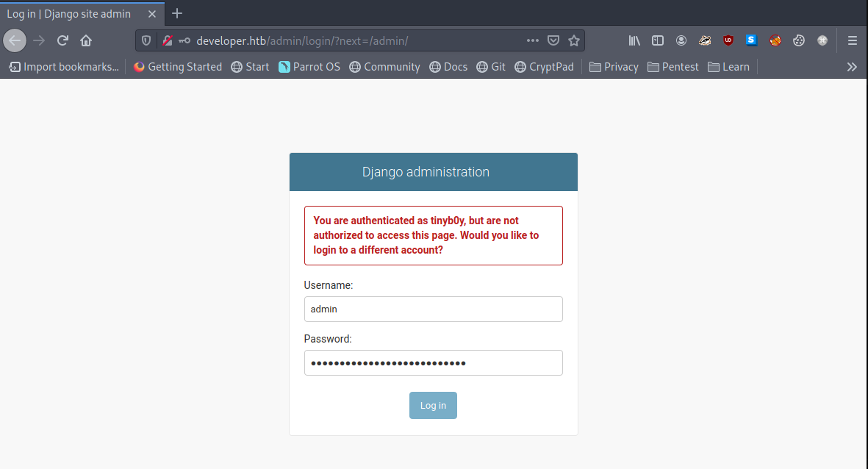Click the insecure connection lock icon
Viewport: 868px width, 469px height.
pos(168,40)
